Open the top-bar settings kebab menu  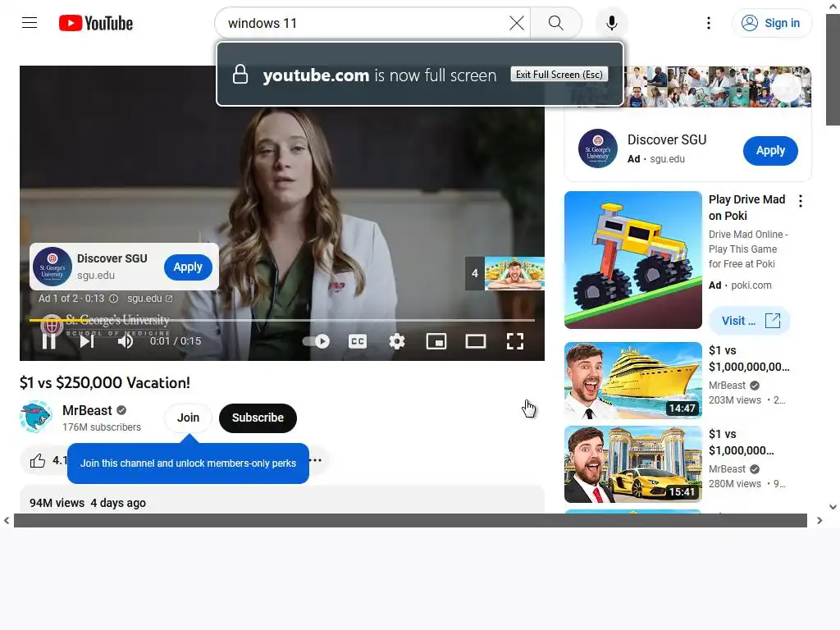pos(708,23)
